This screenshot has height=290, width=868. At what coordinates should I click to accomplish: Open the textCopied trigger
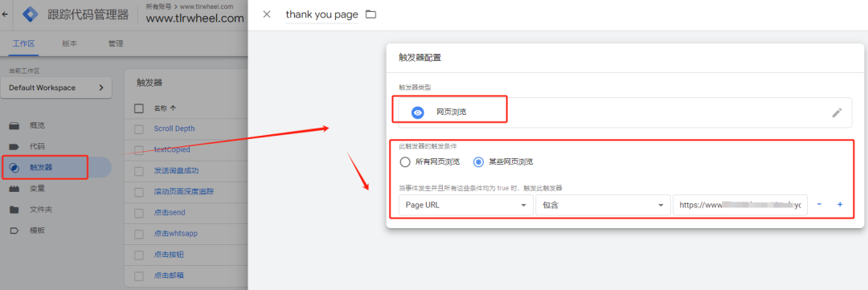(x=172, y=150)
